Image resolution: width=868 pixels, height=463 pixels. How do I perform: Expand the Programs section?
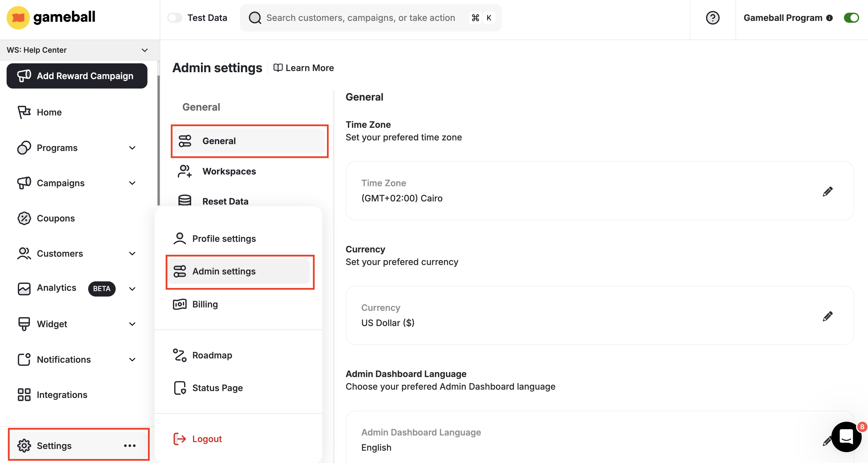[133, 148]
